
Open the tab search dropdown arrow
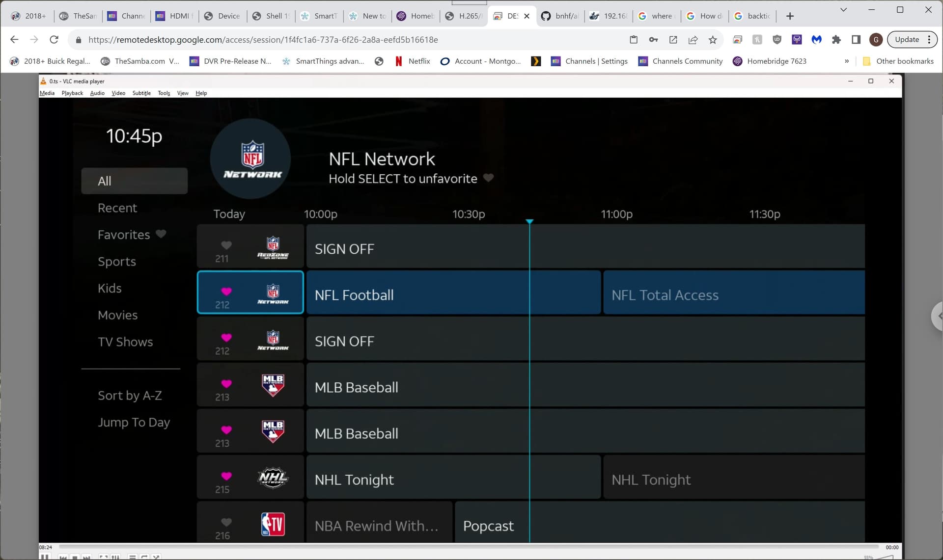843,9
